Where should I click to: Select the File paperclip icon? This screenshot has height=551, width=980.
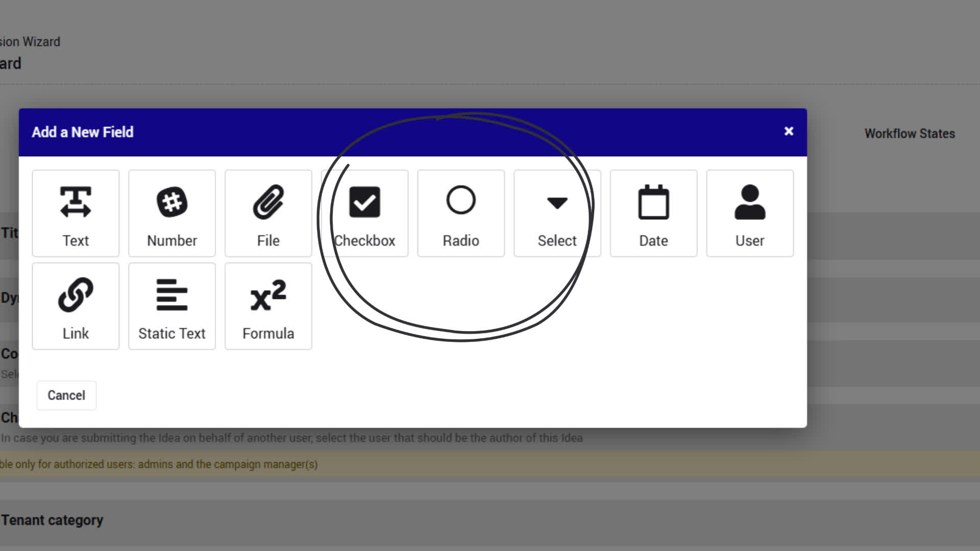(268, 202)
